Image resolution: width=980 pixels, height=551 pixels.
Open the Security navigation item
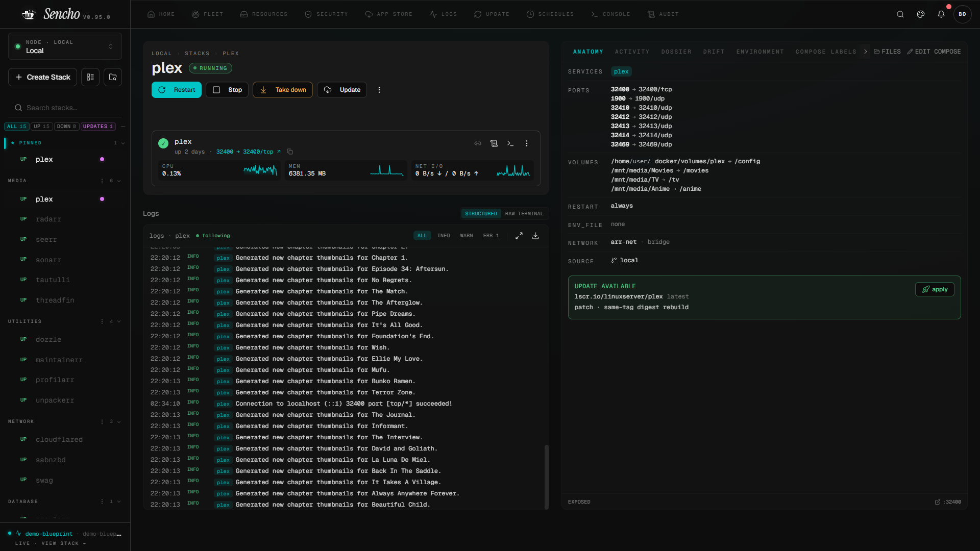(x=326, y=14)
